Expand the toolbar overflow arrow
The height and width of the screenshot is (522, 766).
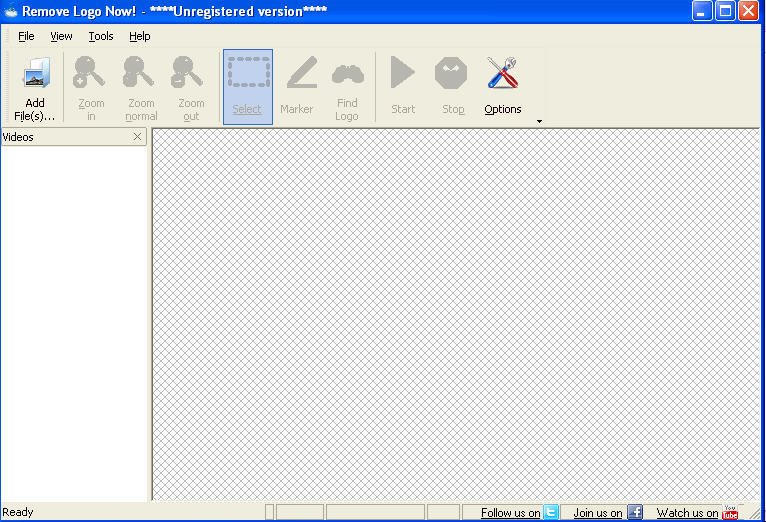(x=539, y=121)
